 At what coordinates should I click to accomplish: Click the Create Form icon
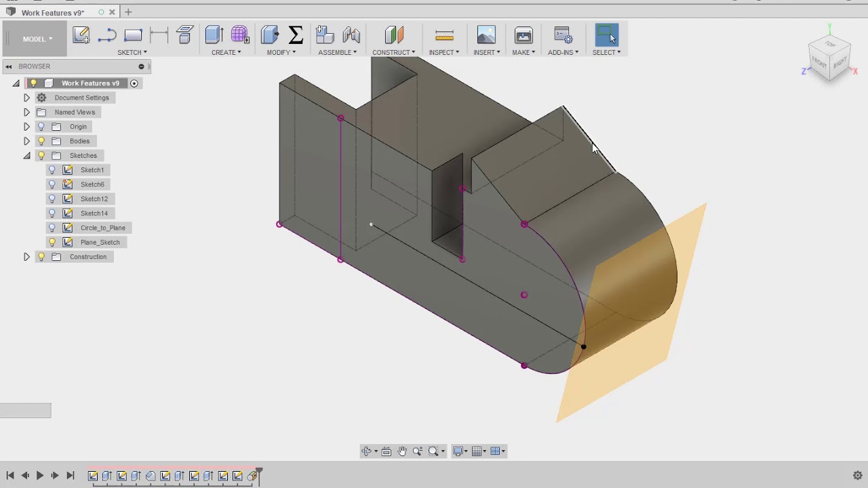point(239,35)
